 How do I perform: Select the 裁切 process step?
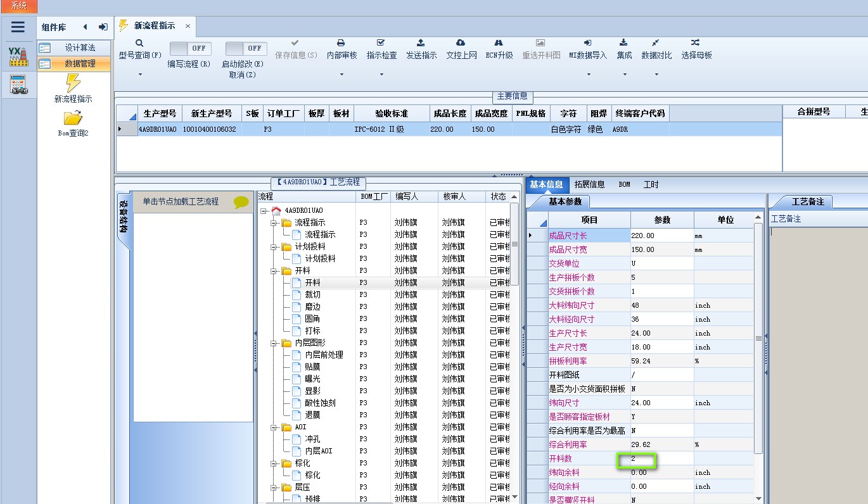[x=312, y=294]
